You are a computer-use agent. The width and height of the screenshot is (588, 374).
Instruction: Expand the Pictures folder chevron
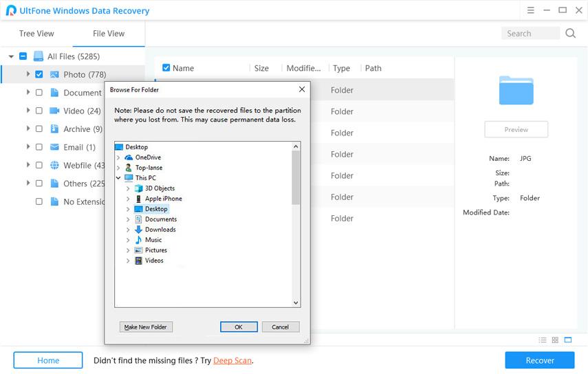click(128, 250)
